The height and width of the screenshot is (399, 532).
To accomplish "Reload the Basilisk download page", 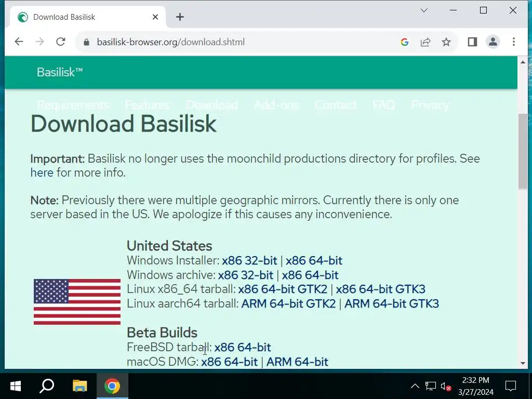I will coord(61,42).
